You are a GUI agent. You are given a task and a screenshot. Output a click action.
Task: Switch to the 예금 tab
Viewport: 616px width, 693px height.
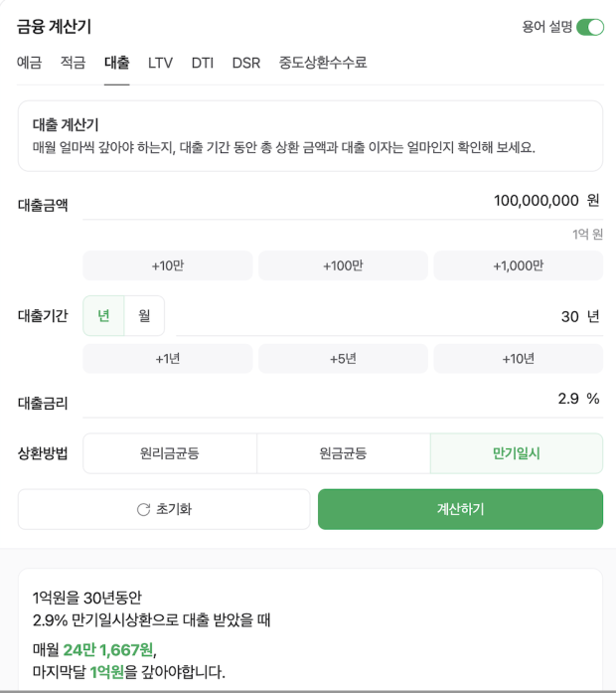click(29, 63)
